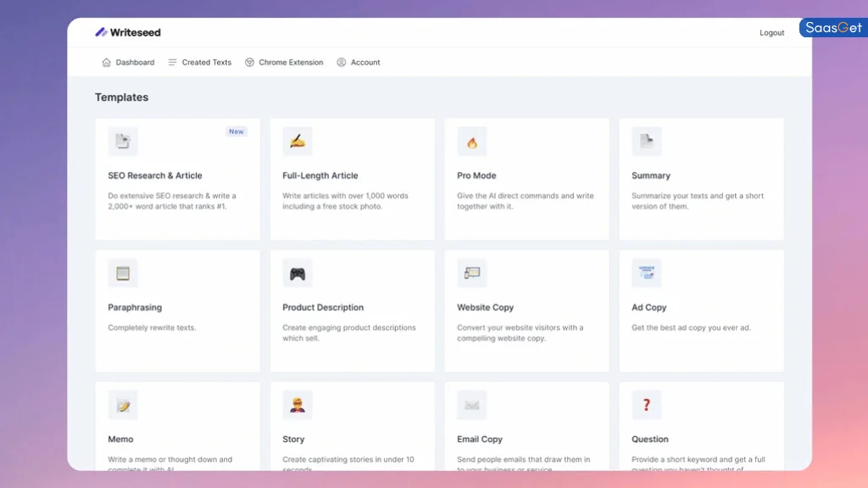Image resolution: width=868 pixels, height=488 pixels.
Task: Switch to the Created Texts tab
Action: 199,62
